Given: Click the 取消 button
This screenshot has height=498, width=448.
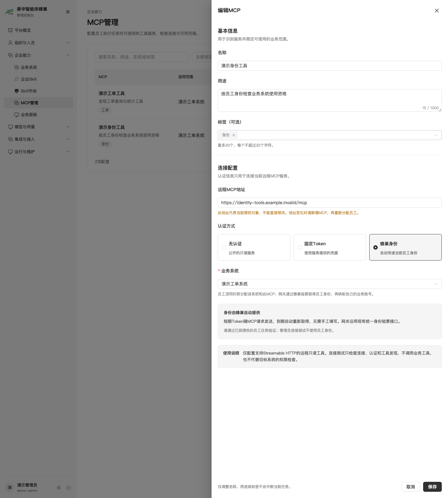Looking at the screenshot, I should tap(411, 487).
